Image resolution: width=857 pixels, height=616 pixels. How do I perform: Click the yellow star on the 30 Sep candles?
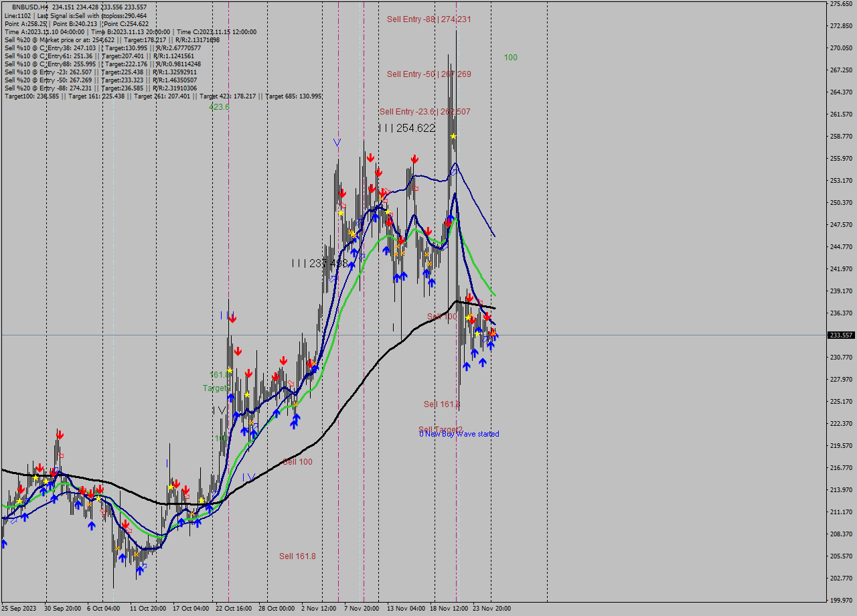[x=46, y=481]
